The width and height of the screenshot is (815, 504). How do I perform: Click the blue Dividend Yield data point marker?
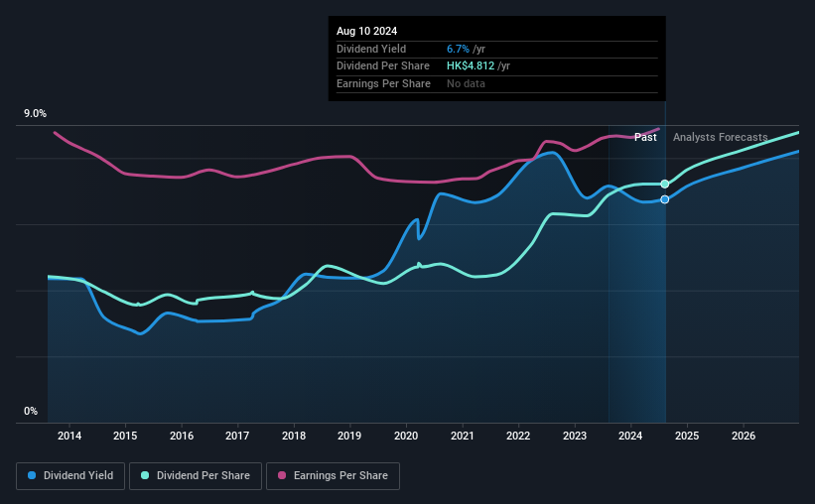pos(665,199)
